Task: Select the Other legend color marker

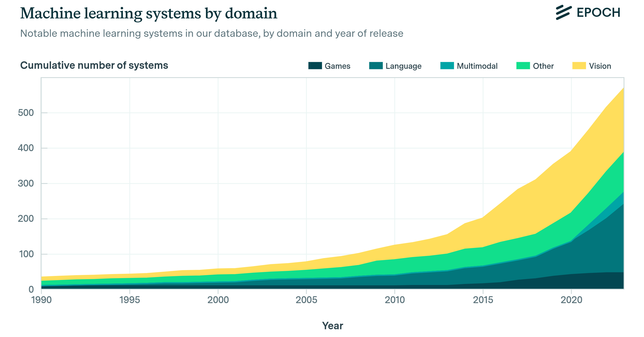Action: (523, 66)
